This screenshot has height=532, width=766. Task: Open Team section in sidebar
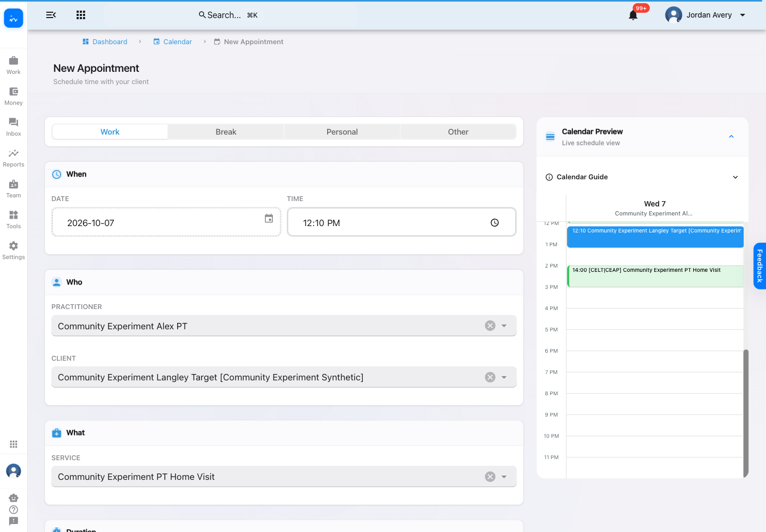coord(14,189)
